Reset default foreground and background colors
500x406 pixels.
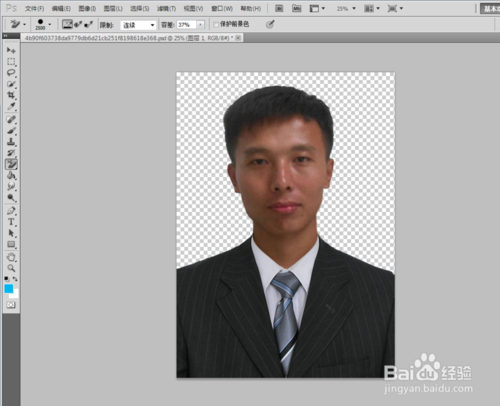[7, 279]
